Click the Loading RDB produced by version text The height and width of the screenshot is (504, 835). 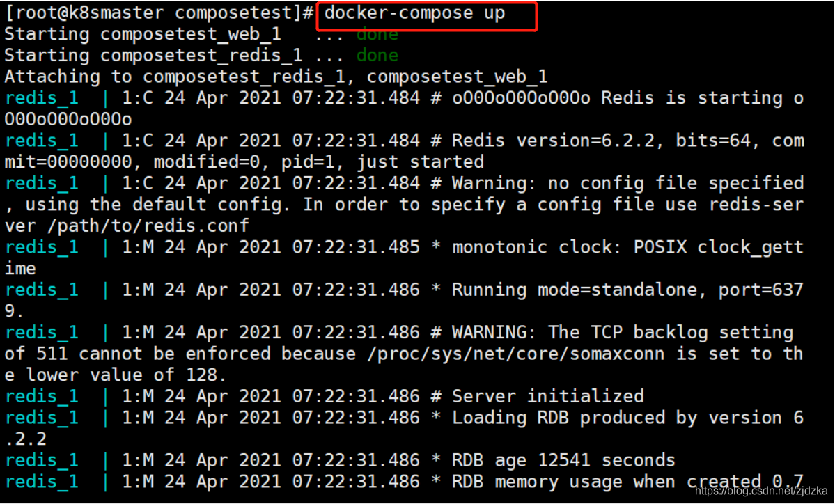pyautogui.click(x=617, y=417)
